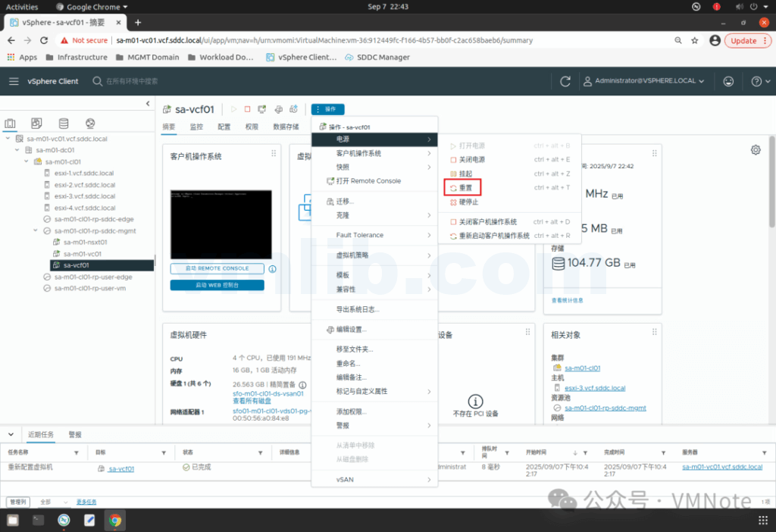Open the Administrator@VSPHERE.LOCAL user dropdown

(643, 81)
